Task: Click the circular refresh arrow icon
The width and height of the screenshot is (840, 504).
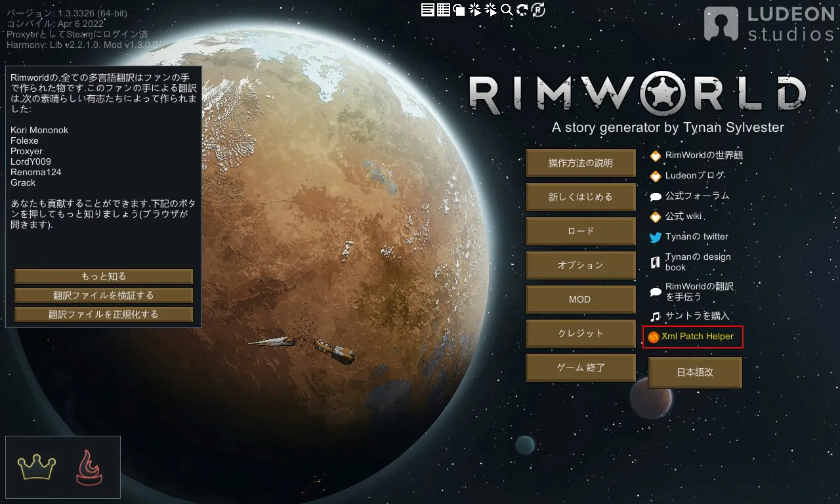Action: click(x=522, y=9)
